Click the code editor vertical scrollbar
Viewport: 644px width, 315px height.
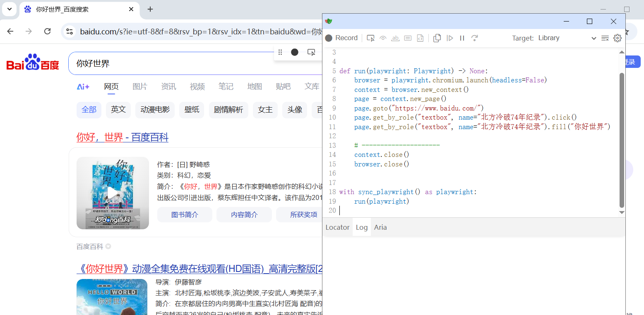[x=622, y=140]
